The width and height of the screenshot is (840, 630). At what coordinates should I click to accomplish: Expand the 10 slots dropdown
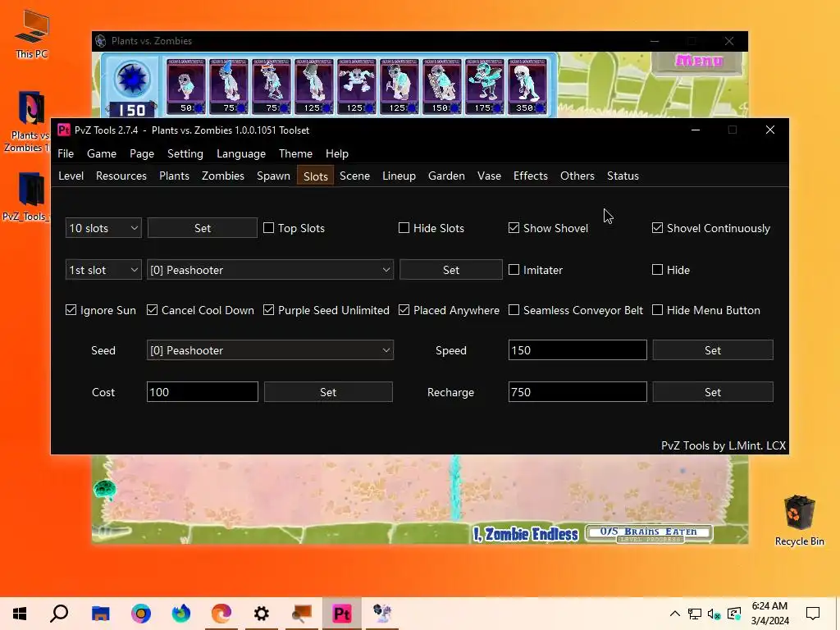(x=103, y=228)
